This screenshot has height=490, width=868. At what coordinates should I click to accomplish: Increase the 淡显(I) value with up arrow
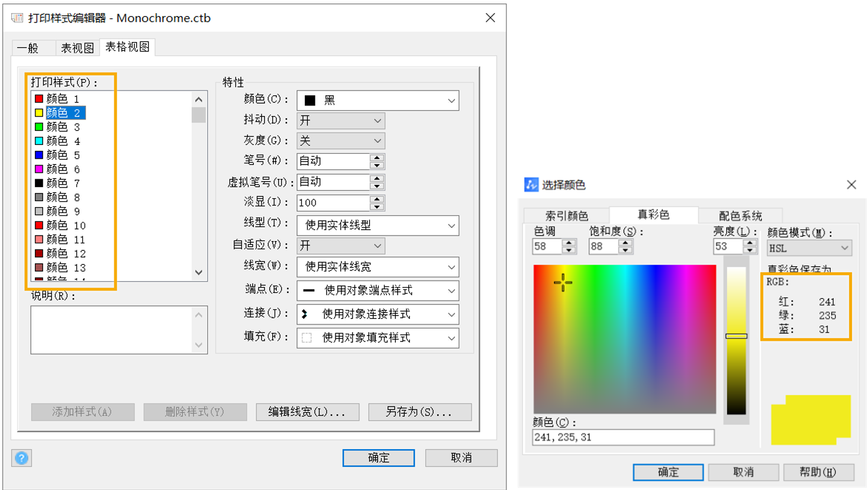(x=377, y=199)
